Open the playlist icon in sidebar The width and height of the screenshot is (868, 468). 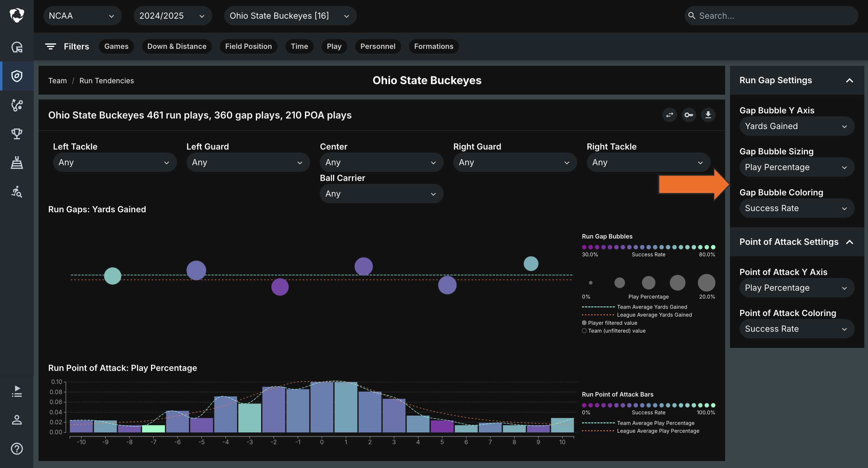(17, 391)
